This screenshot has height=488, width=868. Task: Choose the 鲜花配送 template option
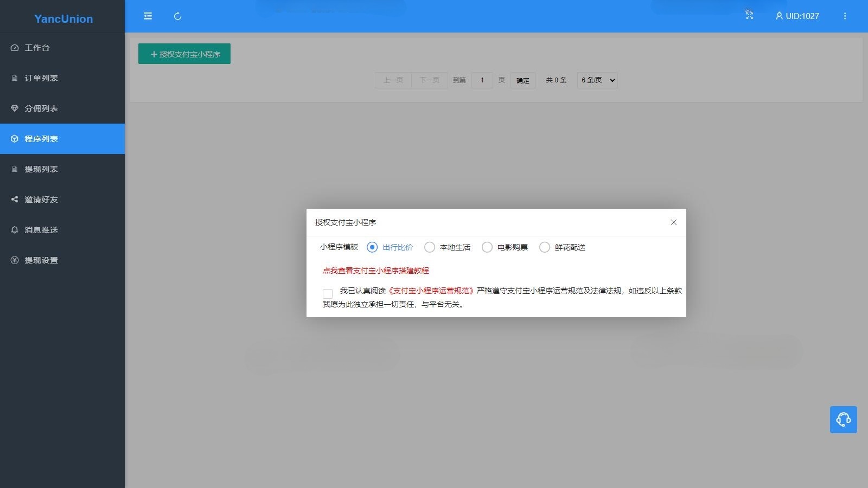pos(544,247)
